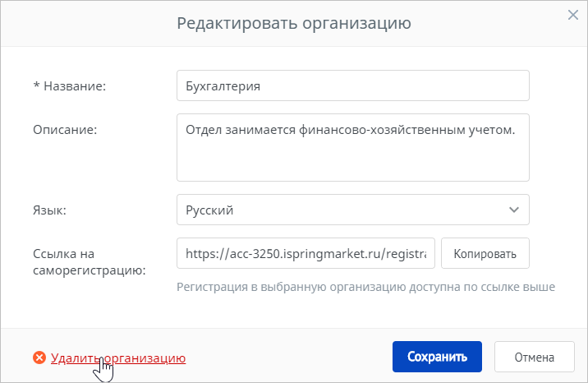Click the red delete icon
588x383 pixels.
(39, 358)
